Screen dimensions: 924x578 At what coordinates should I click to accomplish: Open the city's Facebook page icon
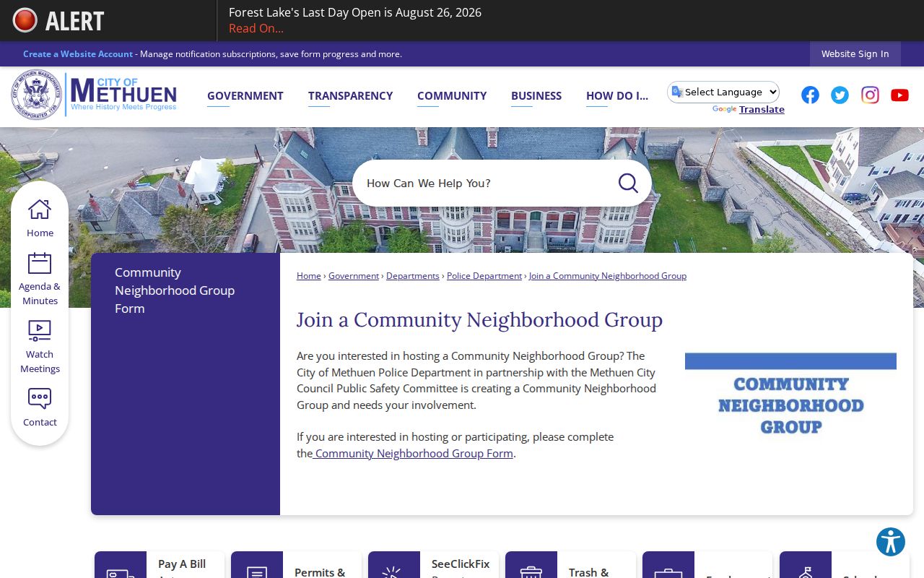tap(810, 95)
